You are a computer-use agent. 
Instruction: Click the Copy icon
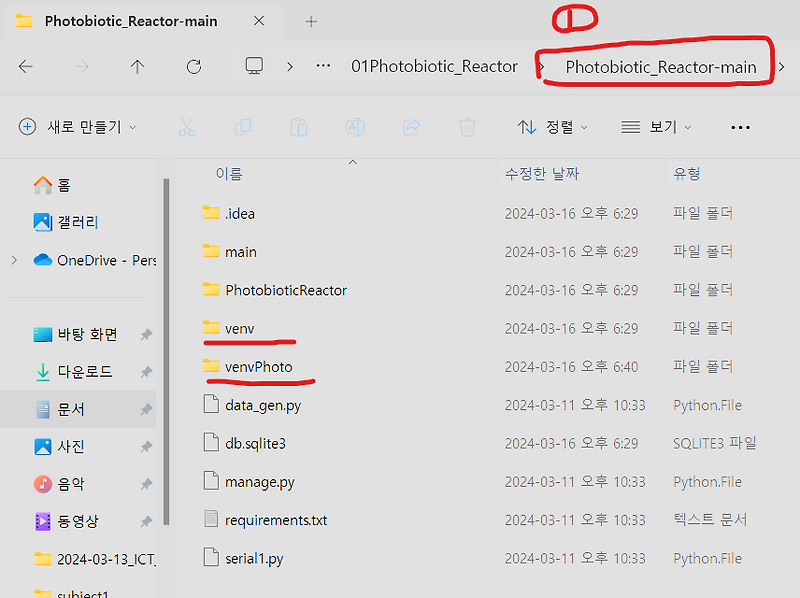(243, 127)
